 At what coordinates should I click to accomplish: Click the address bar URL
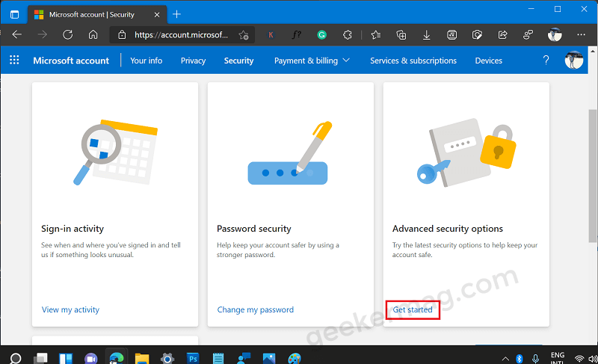click(x=181, y=35)
